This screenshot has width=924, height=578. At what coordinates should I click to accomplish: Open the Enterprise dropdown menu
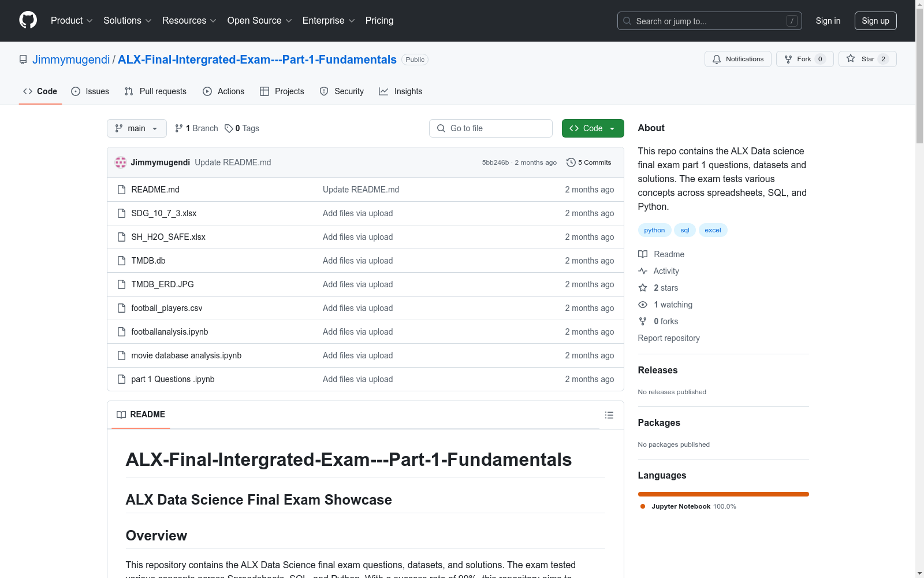(x=329, y=21)
